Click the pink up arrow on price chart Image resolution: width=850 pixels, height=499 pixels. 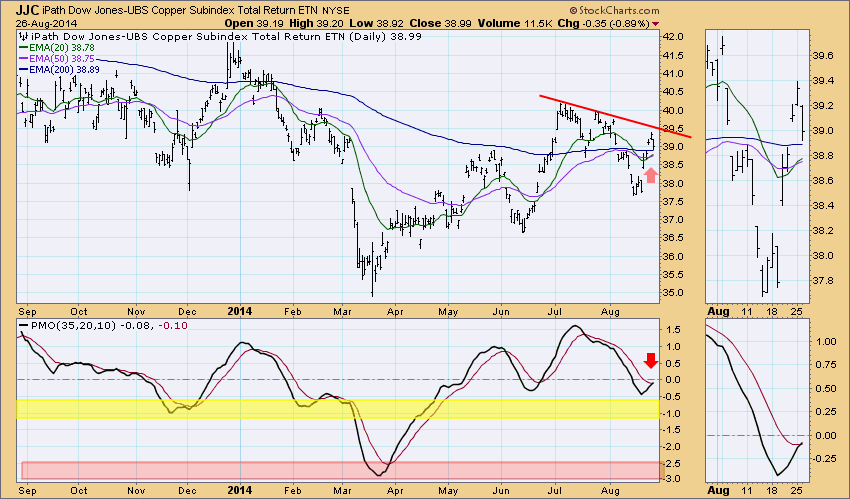[651, 176]
